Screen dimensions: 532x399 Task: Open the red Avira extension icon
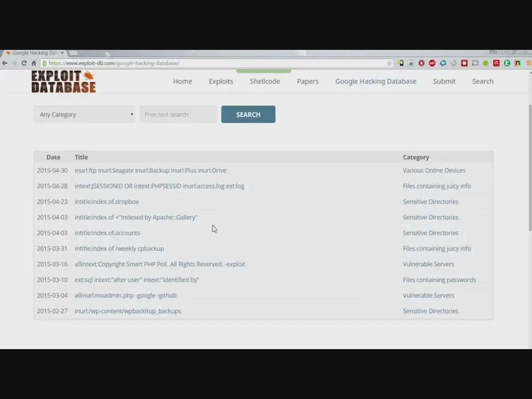pos(496,63)
